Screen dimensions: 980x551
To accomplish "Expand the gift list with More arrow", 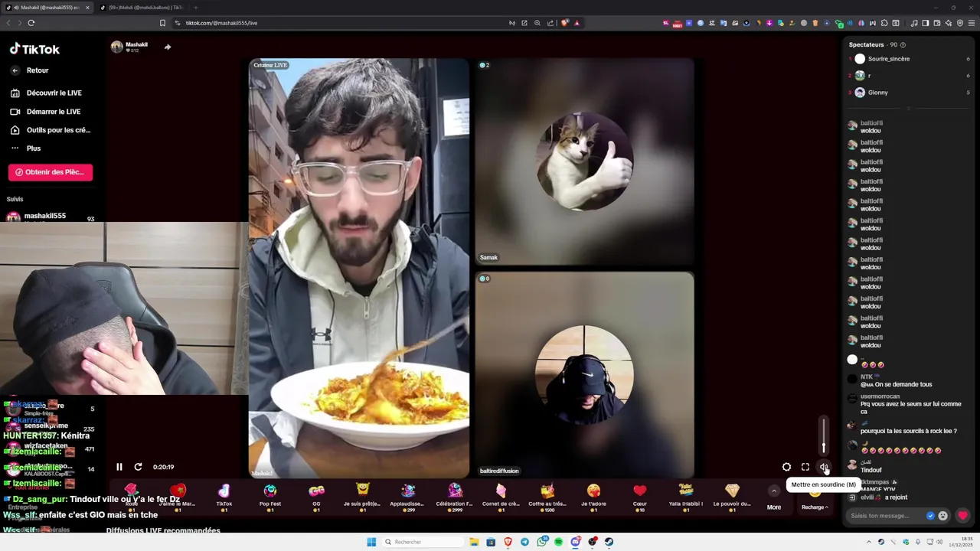I will pyautogui.click(x=774, y=491).
